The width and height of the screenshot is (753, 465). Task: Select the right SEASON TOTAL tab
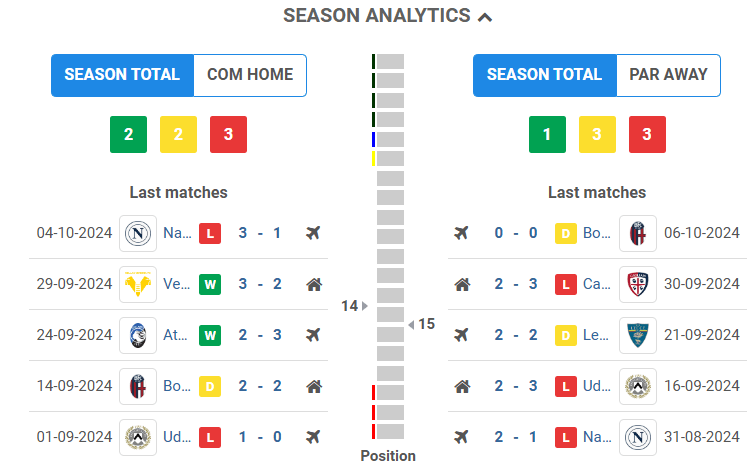point(544,75)
